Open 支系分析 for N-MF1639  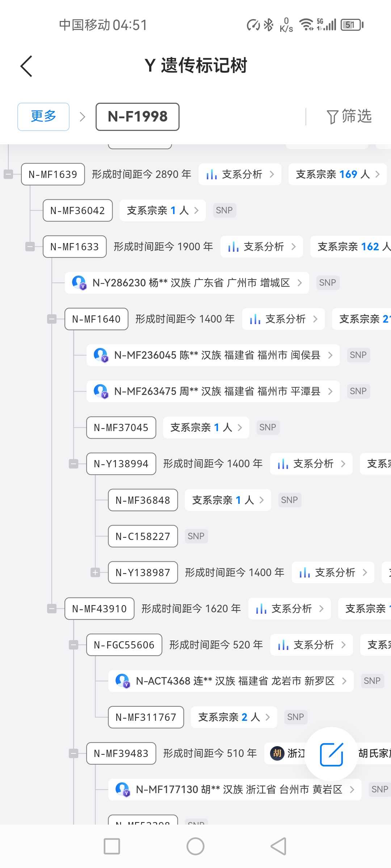240,174
